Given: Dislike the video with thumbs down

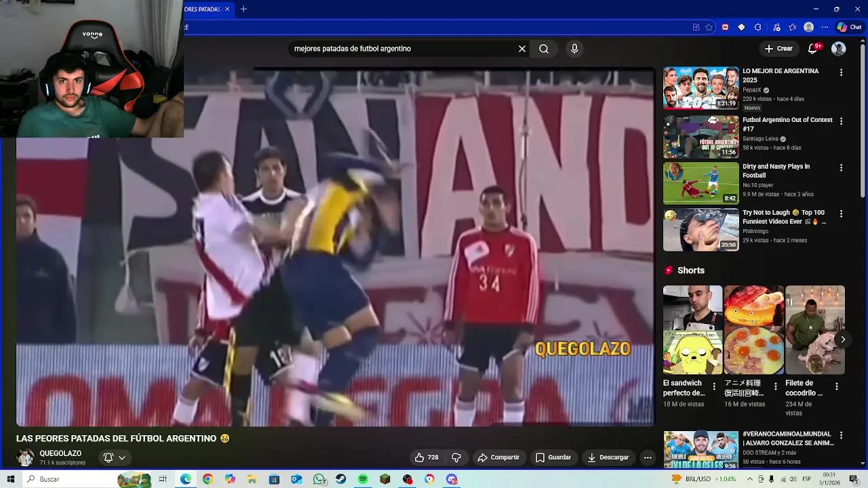Looking at the screenshot, I should click(x=456, y=457).
